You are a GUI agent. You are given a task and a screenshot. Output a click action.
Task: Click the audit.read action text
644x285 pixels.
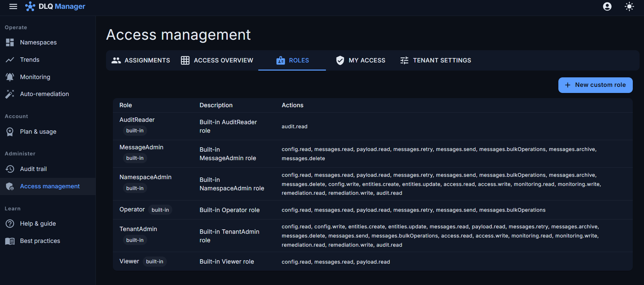pos(295,127)
